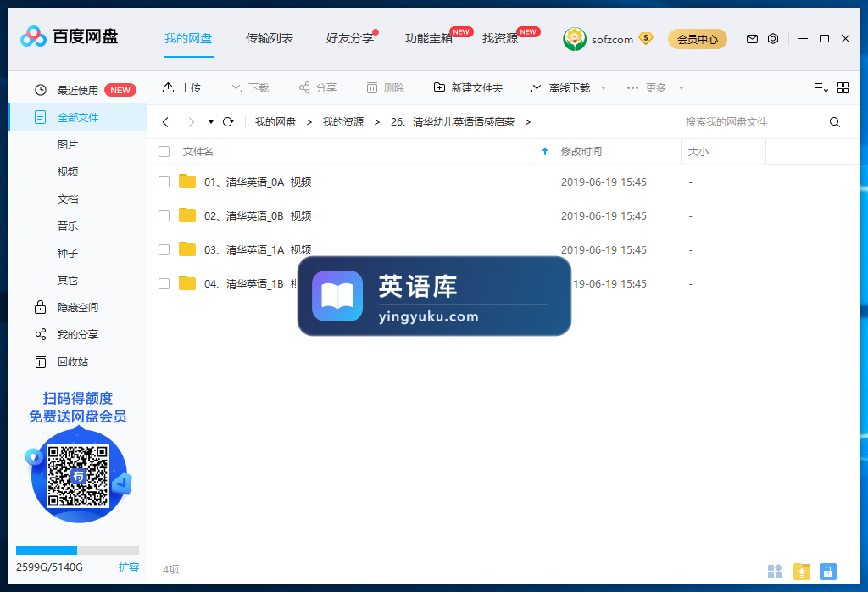The image size is (868, 592).
Task: Click the my share sidebar icon
Action: (41, 334)
